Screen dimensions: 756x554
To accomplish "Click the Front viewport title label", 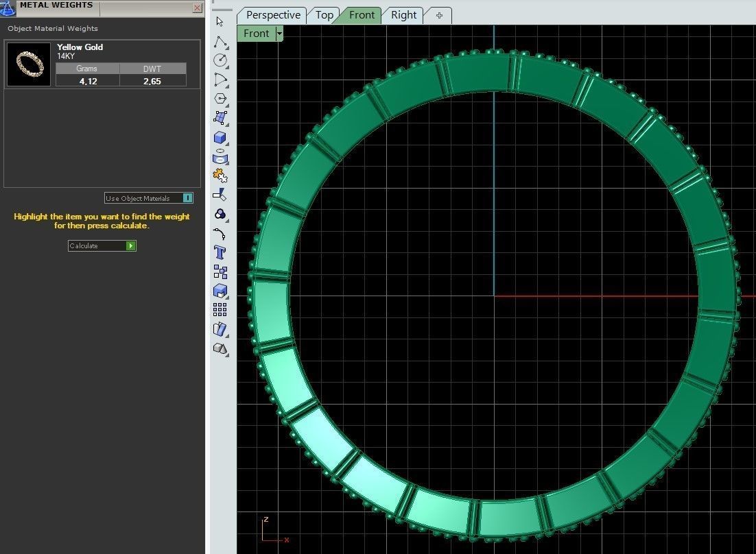I will coord(256,34).
